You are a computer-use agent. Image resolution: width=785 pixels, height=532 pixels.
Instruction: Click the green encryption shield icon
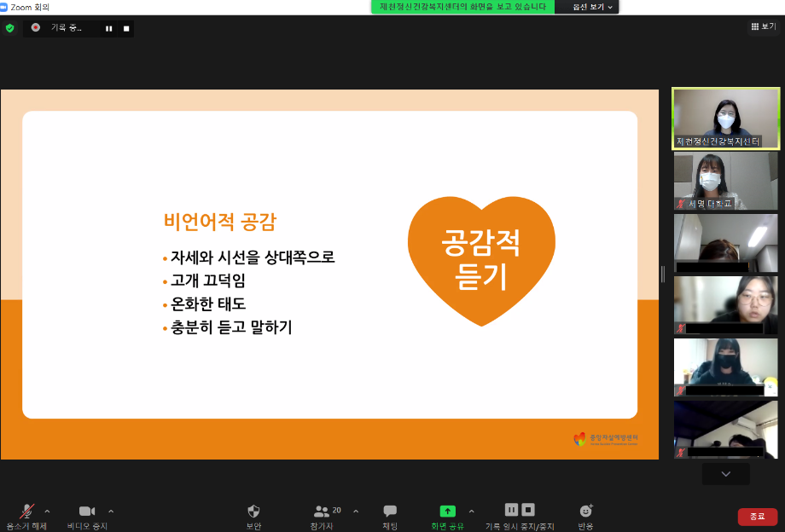pyautogui.click(x=10, y=28)
